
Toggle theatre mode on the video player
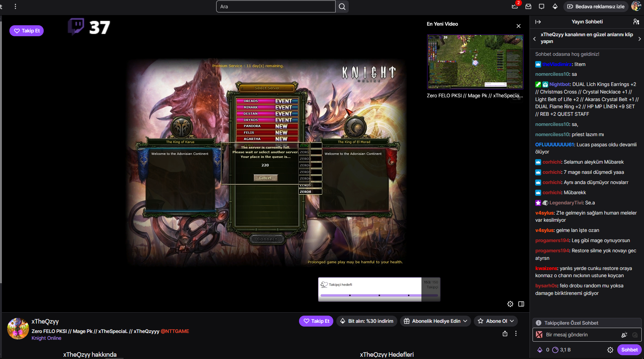point(521,304)
